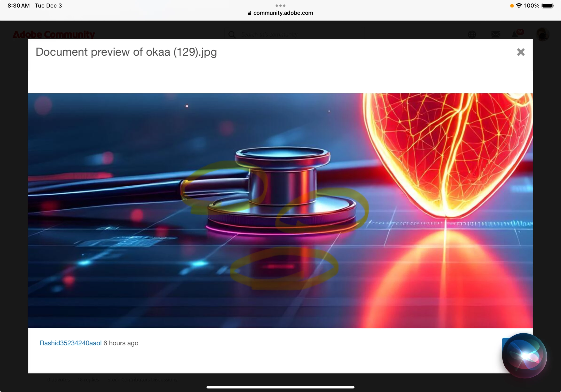
Task: Open the Stock Contributors Discussions link
Action: click(142, 380)
